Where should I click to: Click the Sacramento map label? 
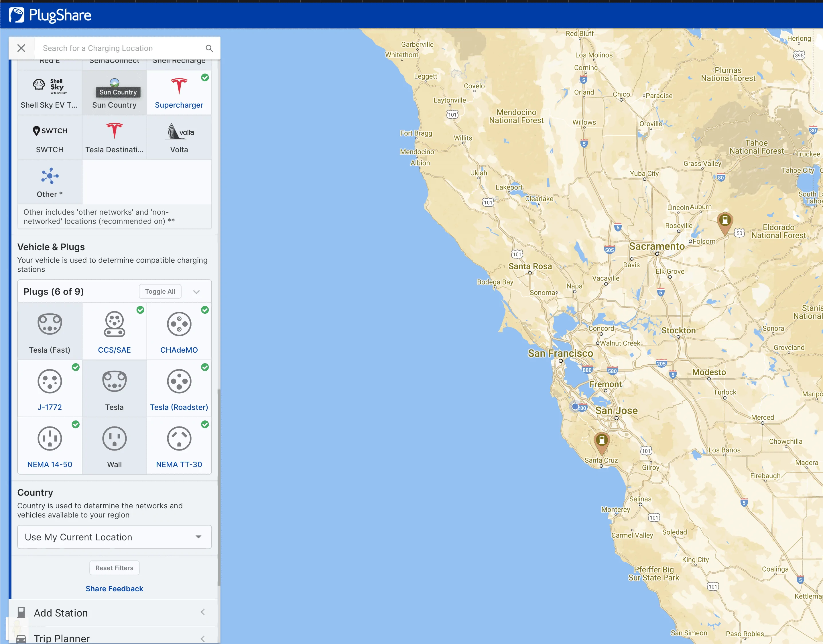point(657,246)
